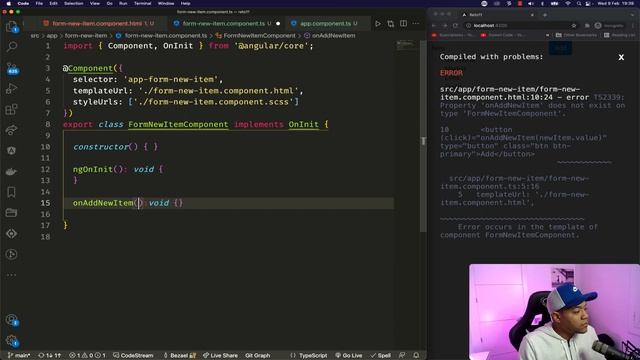Open the Accounts icon in activity bar

pos(12,320)
